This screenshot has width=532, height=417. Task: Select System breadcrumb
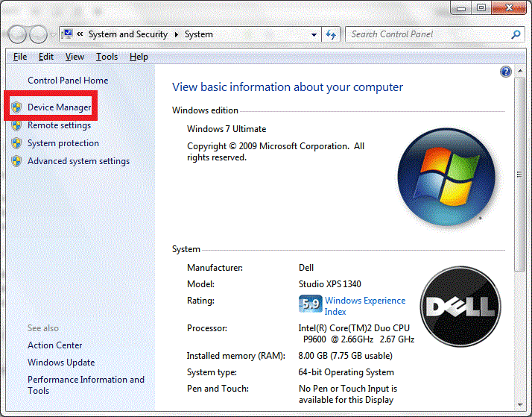198,34
